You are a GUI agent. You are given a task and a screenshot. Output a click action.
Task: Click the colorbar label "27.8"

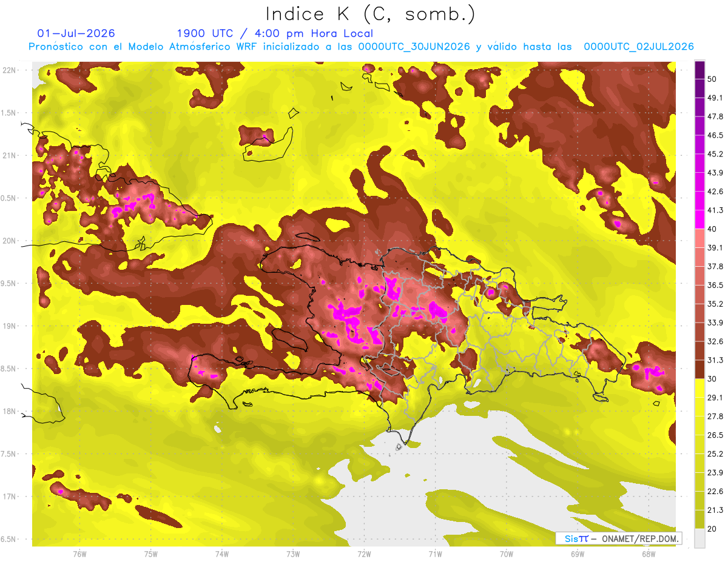(x=715, y=416)
